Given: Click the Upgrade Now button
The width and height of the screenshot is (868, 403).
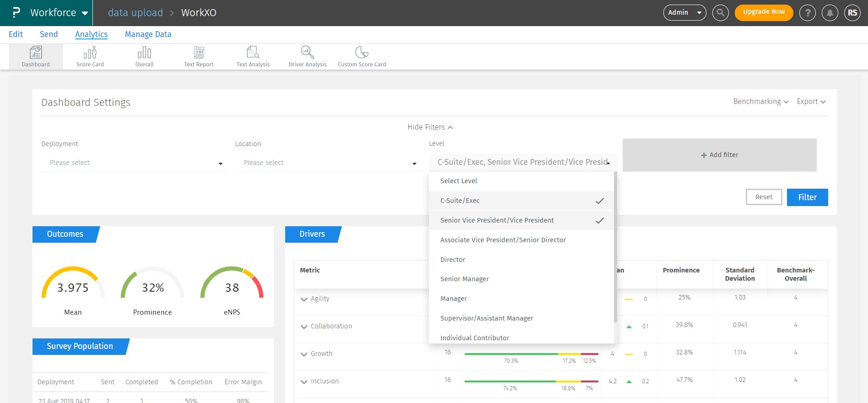Looking at the screenshot, I should 764,12.
